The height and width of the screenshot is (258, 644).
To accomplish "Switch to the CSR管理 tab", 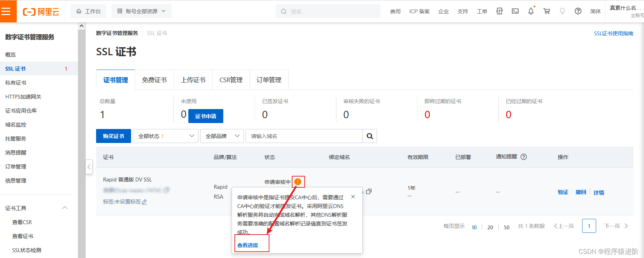I will tap(231, 80).
